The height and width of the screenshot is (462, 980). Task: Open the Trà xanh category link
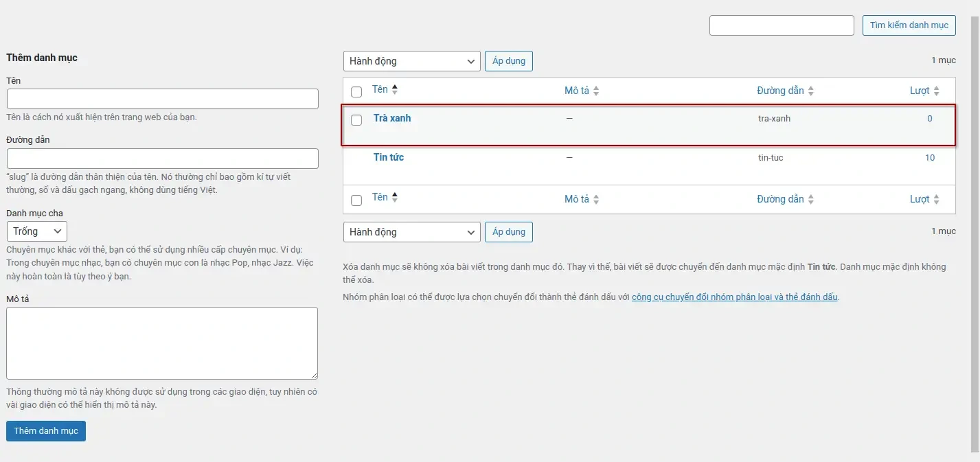392,118
